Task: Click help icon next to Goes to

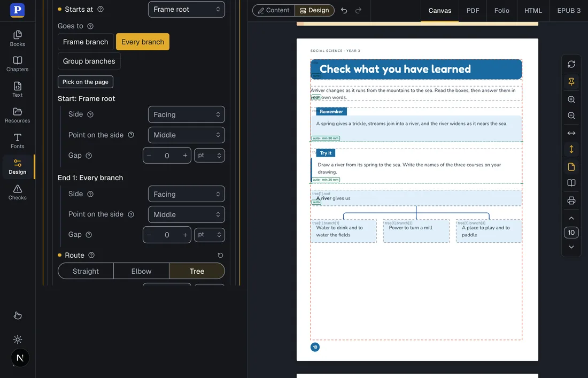Action: (90, 26)
